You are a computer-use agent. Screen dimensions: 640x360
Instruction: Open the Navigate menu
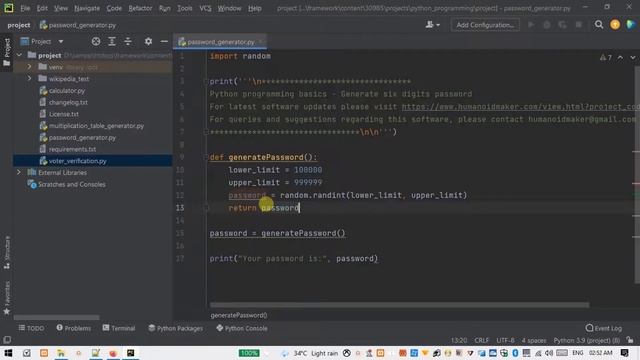pyautogui.click(x=87, y=8)
